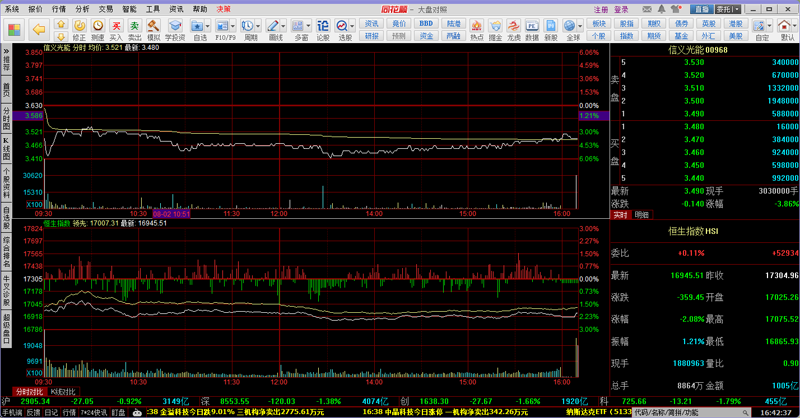Open the skin shirt icon

pos(677,9)
